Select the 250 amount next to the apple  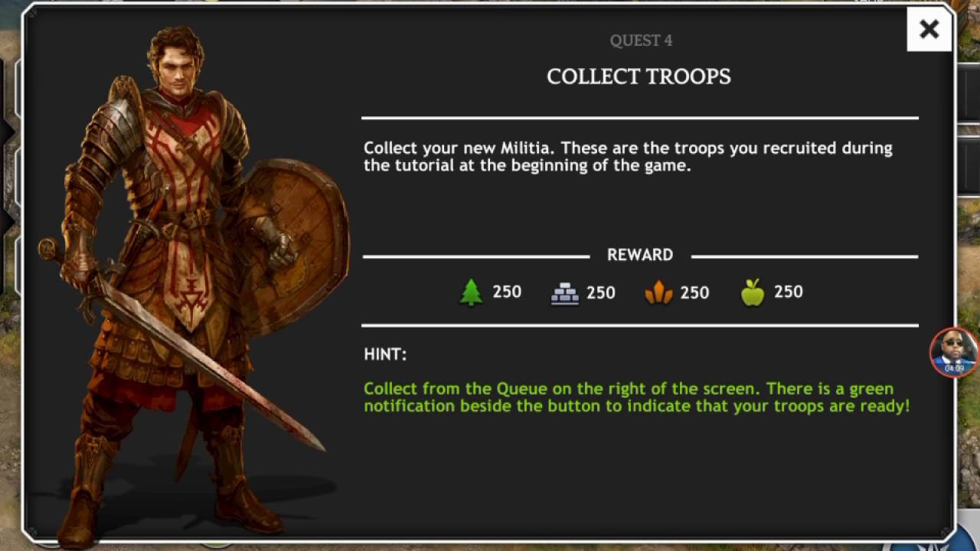[x=789, y=292]
